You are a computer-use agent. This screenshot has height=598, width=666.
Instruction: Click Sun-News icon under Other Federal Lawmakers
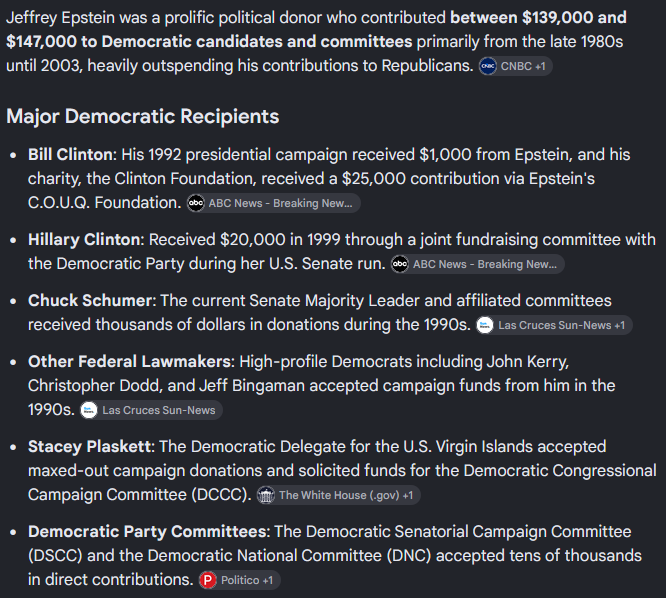tap(89, 410)
